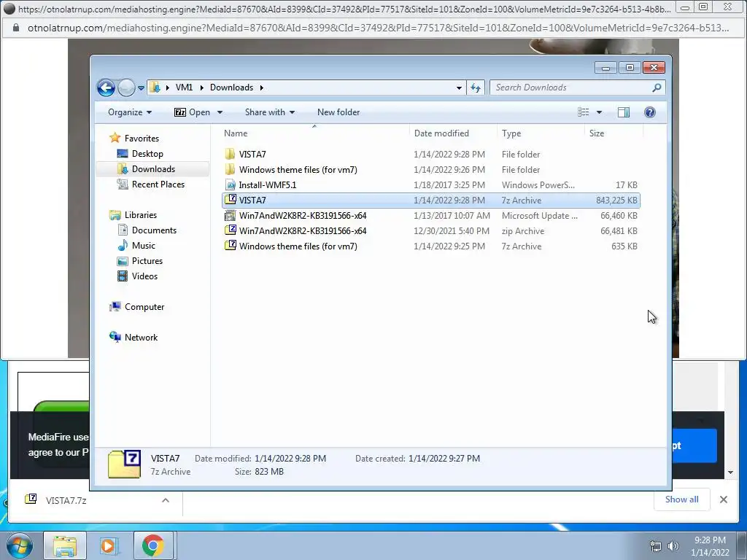Create a New folder
The image size is (747, 560).
pyautogui.click(x=338, y=112)
